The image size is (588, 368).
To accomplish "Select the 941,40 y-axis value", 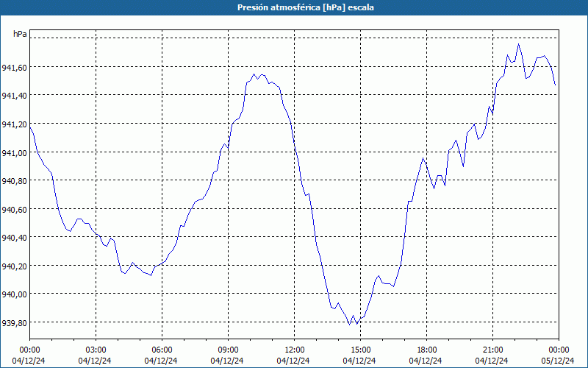I will [x=14, y=96].
